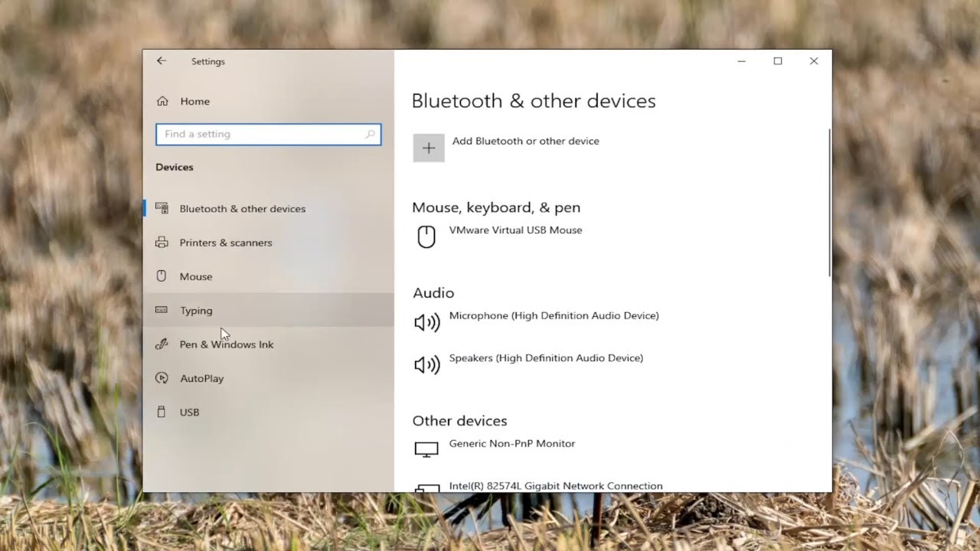Click the Pen & Windows Ink icon
The image size is (980, 551).
[x=162, y=344]
